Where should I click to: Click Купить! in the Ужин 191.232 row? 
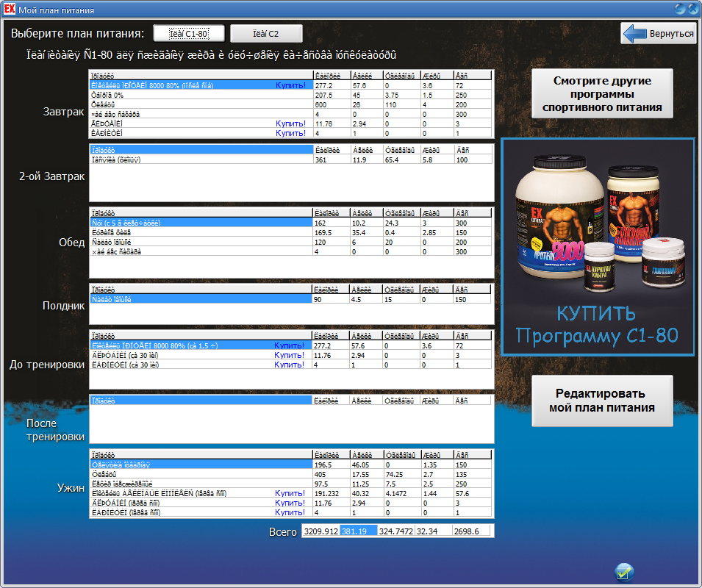(x=290, y=493)
